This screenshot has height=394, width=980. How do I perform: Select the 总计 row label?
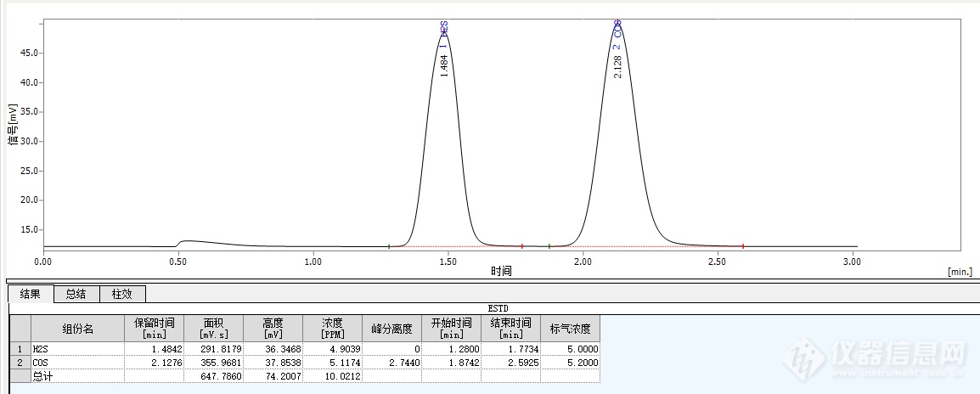coord(77,376)
